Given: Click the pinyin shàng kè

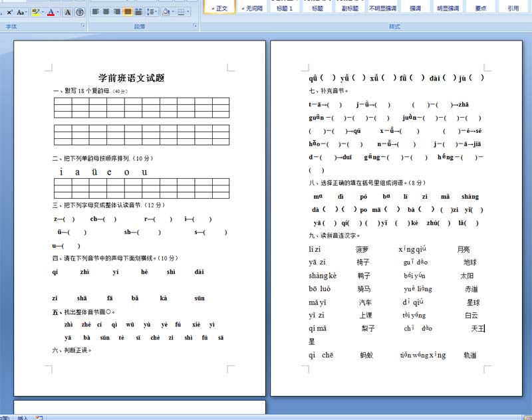Looking at the screenshot, I should point(323,276).
